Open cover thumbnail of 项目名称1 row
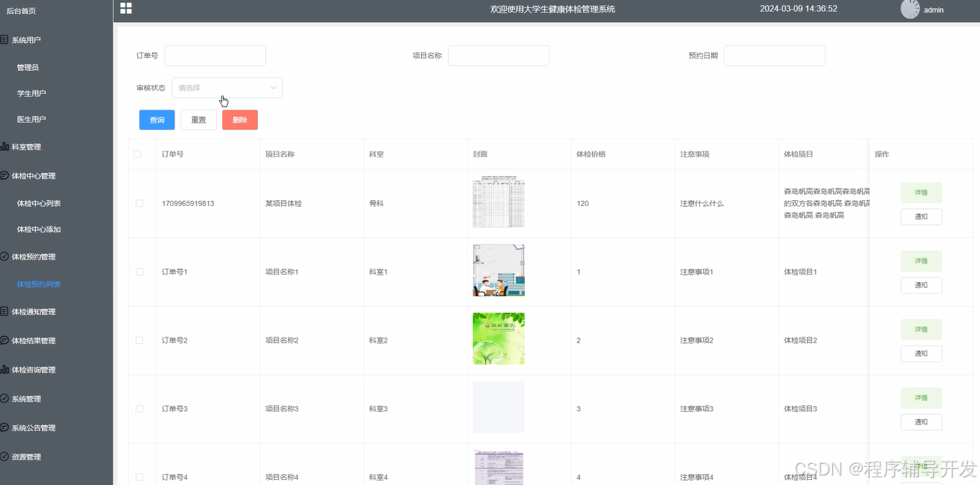980x485 pixels. [498, 270]
